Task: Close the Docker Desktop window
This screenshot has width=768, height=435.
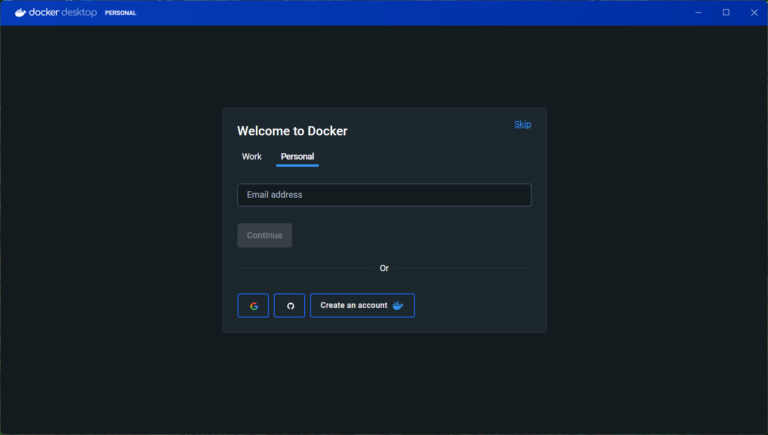Action: (754, 12)
